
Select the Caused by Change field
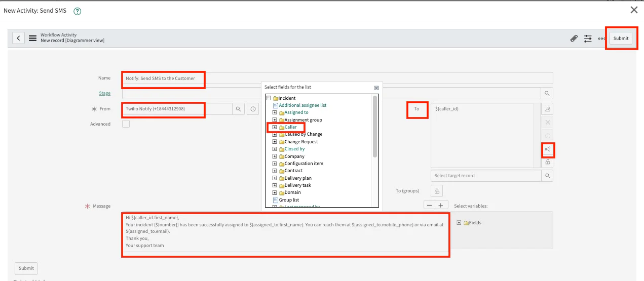click(304, 134)
